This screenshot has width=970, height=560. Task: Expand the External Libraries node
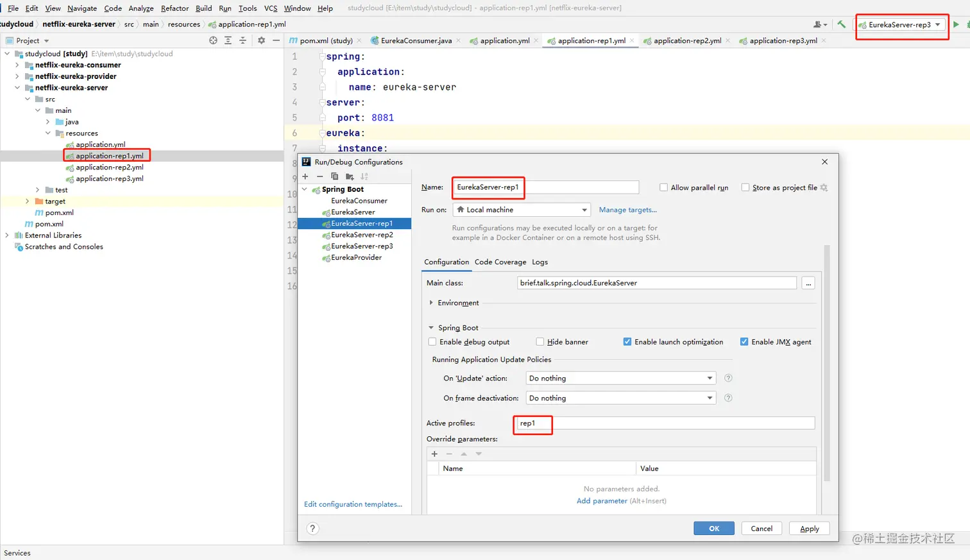[x=6, y=235]
